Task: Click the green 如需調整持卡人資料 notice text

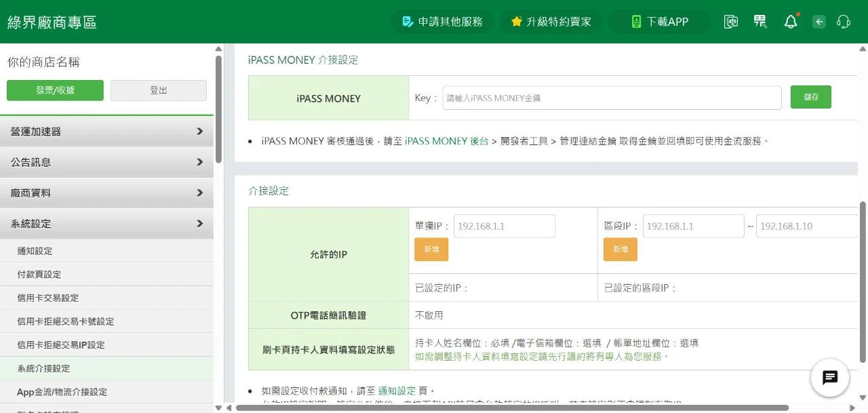Action: tap(542, 356)
